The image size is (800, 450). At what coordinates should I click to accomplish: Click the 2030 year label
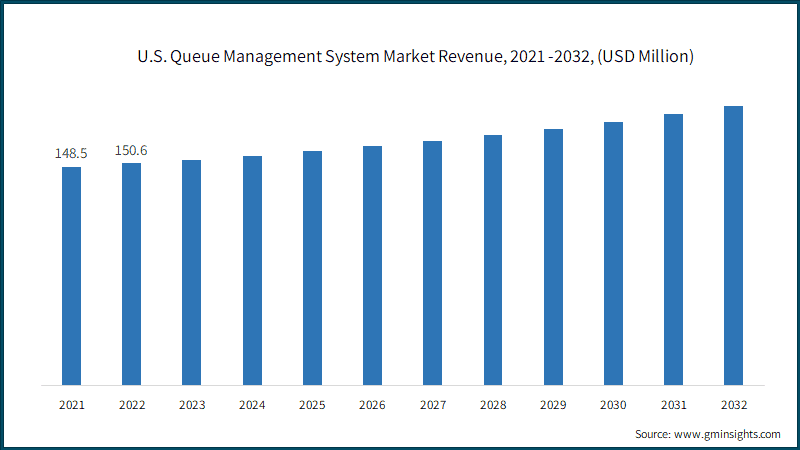tap(613, 405)
